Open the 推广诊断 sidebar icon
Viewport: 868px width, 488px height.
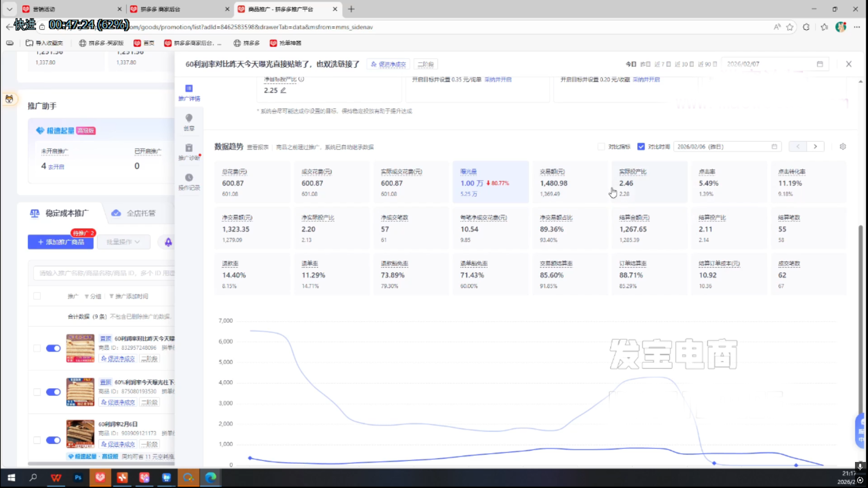coord(189,151)
